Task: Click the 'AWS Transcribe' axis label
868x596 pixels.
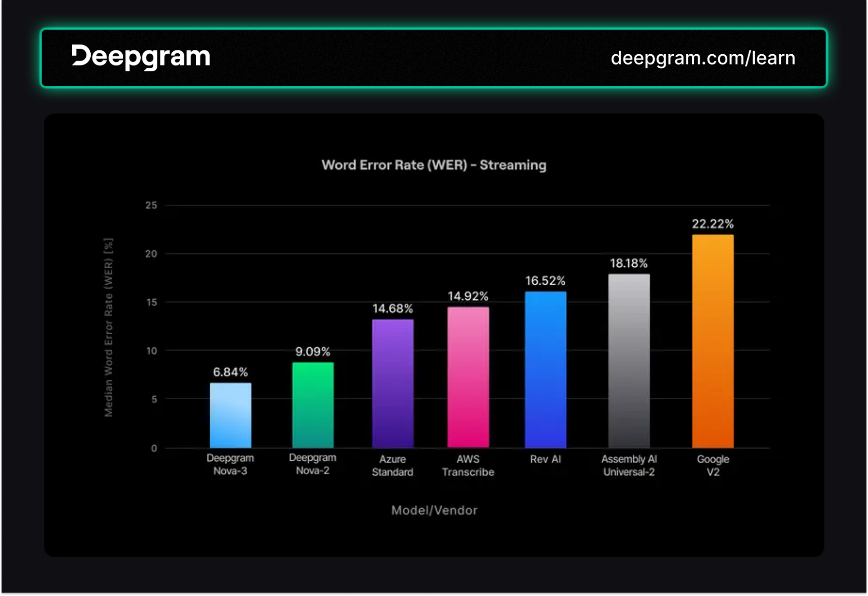Action: point(468,466)
